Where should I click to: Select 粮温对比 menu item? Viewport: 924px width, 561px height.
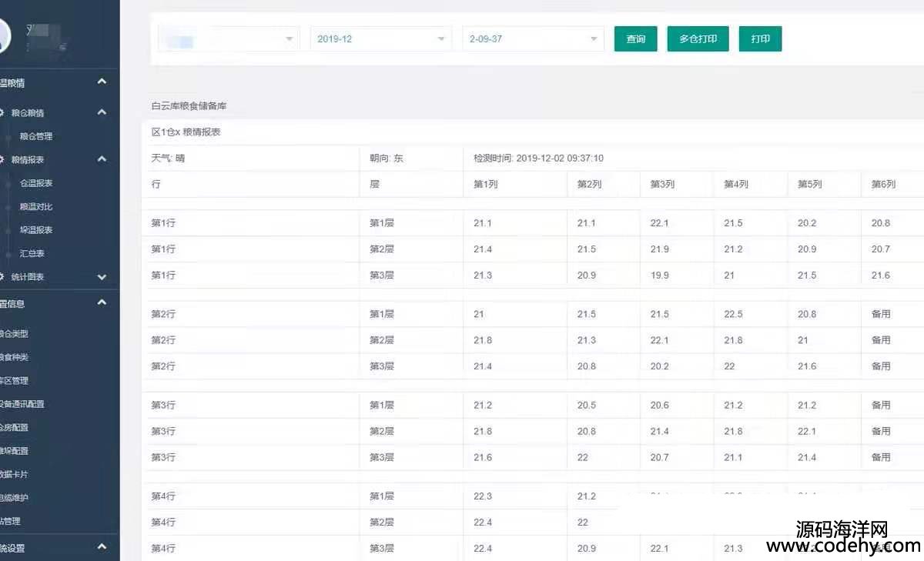pyautogui.click(x=36, y=206)
